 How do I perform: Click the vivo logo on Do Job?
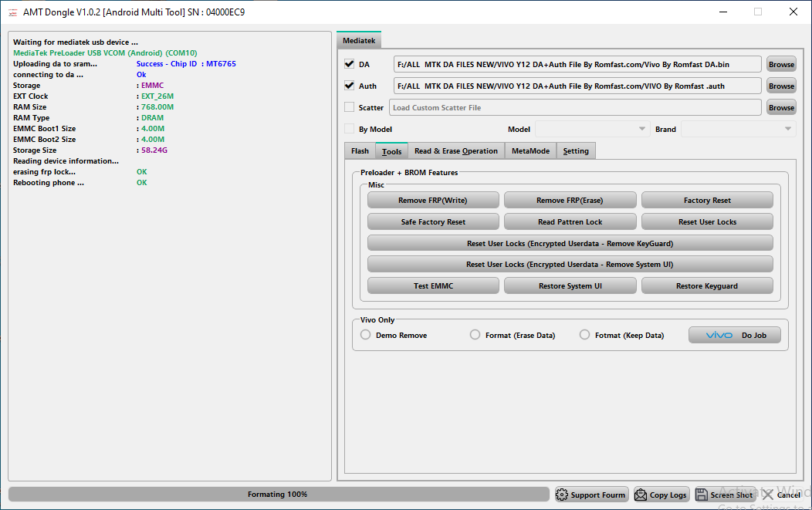click(x=719, y=336)
